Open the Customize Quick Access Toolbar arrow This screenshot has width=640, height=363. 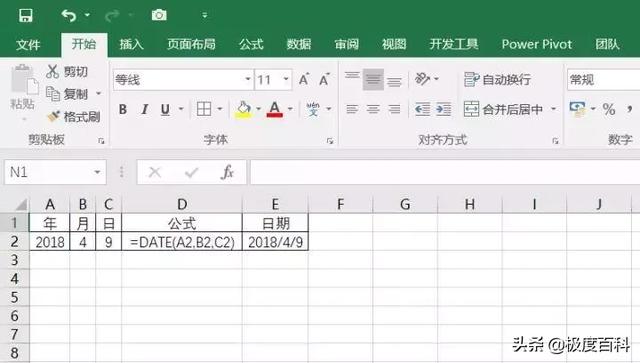(x=204, y=16)
